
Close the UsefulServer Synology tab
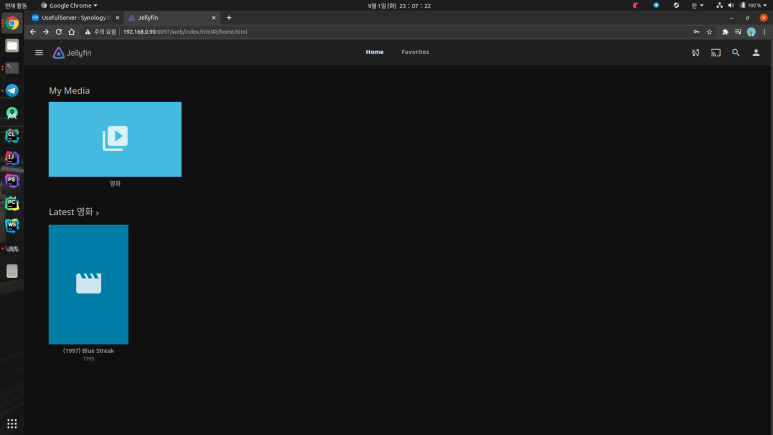117,18
